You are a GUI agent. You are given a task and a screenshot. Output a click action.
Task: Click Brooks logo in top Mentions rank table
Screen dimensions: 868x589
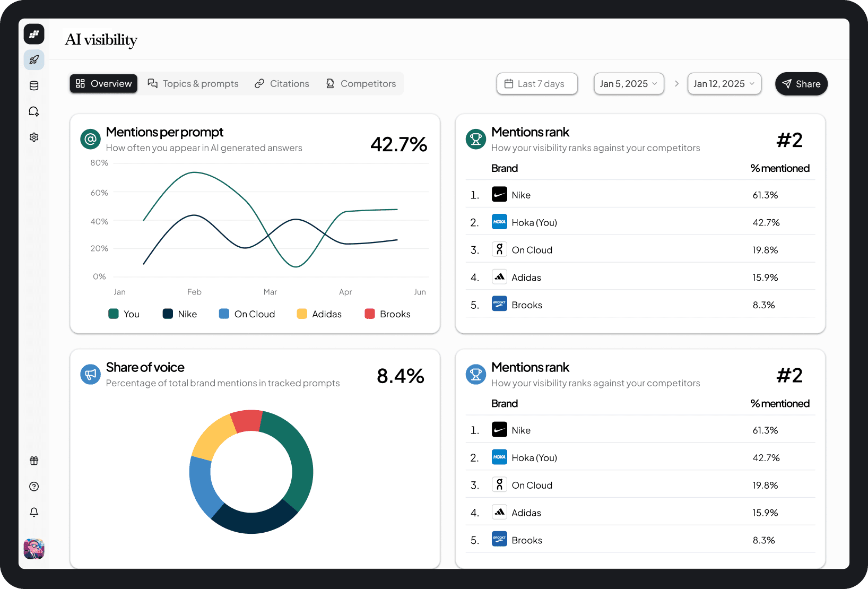tap(499, 304)
